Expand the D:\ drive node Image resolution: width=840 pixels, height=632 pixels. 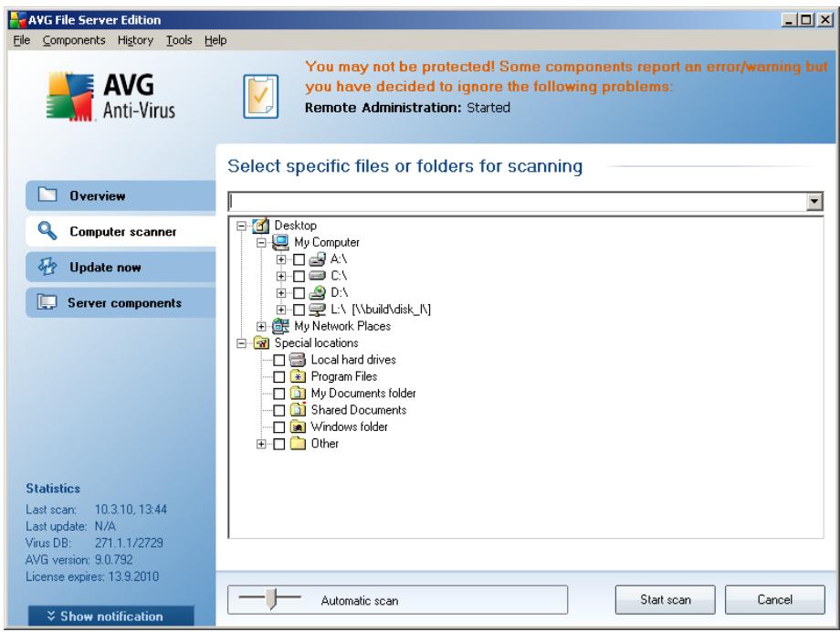280,293
